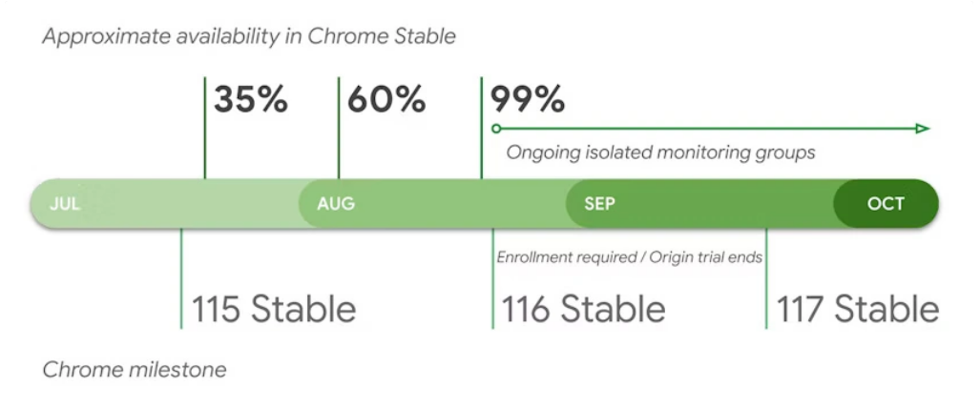Click the circle start of monitoring arrow
Image resolution: width=980 pixels, height=407 pixels.
click(495, 129)
